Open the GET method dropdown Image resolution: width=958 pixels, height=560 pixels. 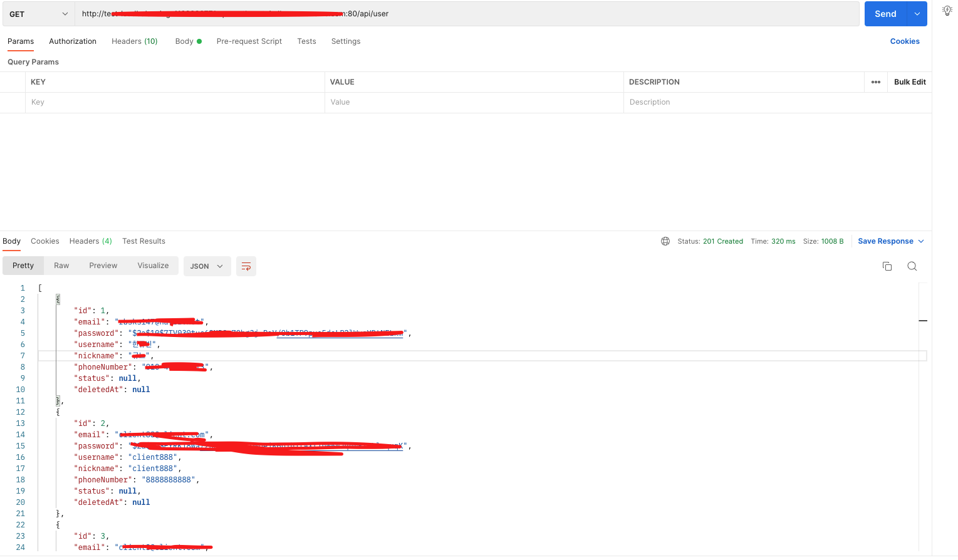click(x=38, y=14)
